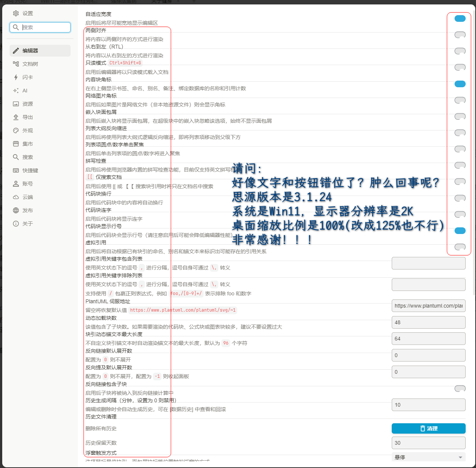The image size is (476, 468).
Task: Open the 集市 marketplace section
Action: point(40,144)
